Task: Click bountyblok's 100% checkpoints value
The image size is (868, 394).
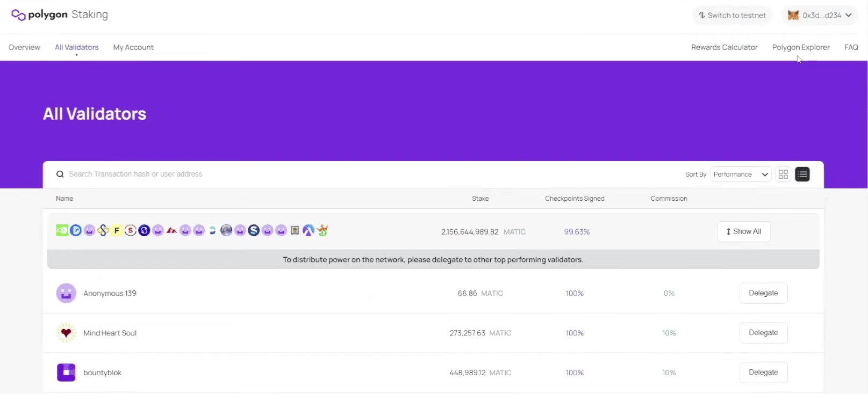Action: pos(575,373)
